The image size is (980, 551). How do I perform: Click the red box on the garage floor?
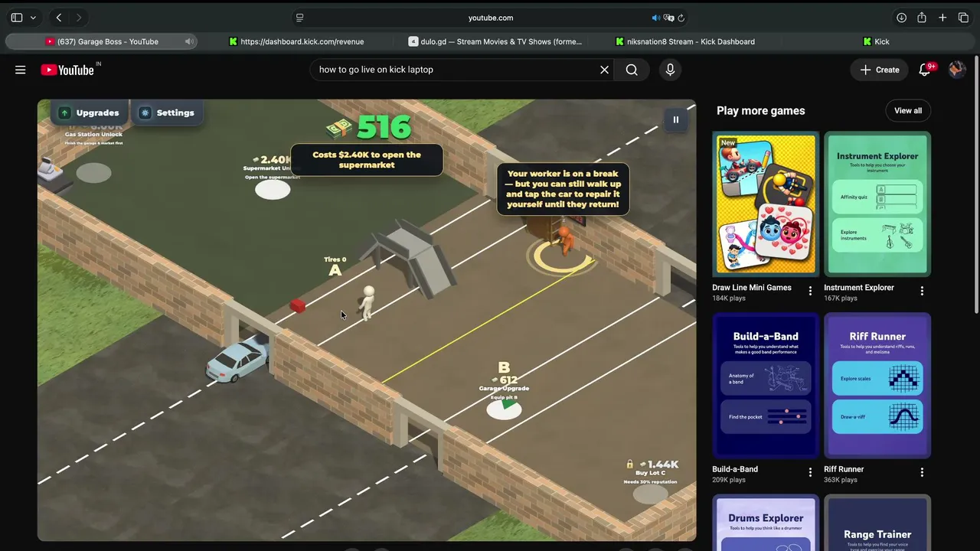pos(298,306)
